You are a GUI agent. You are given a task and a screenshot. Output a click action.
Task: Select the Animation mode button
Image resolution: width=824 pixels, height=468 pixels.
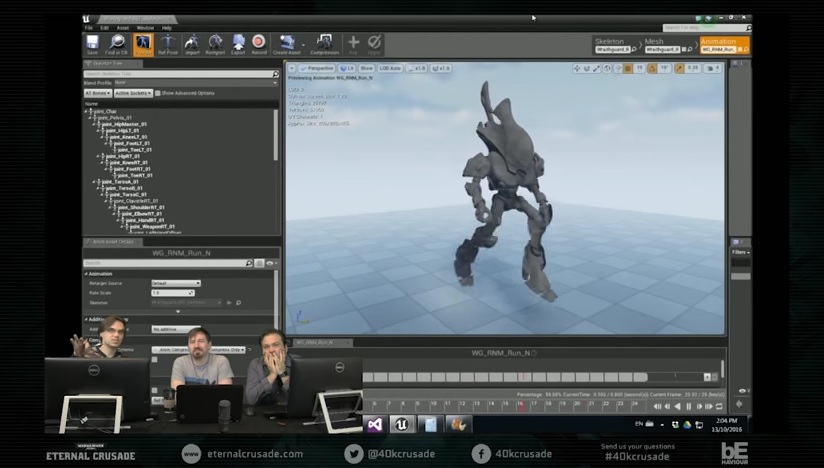[724, 45]
